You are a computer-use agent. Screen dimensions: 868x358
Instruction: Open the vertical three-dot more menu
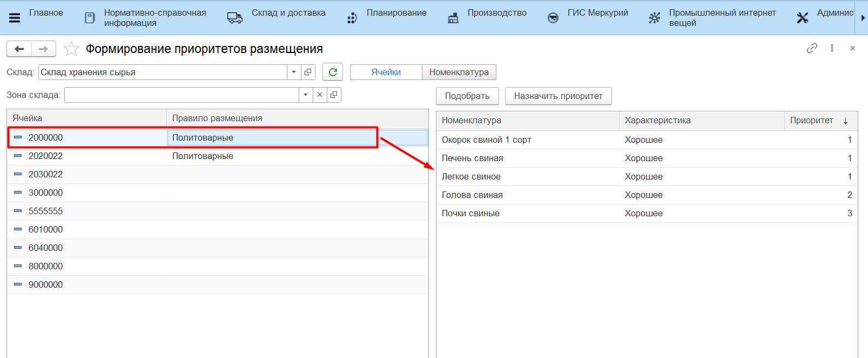tap(832, 48)
